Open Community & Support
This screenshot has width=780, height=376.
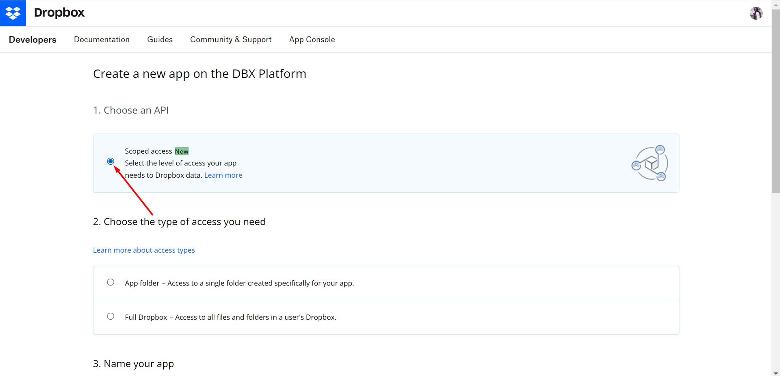tap(231, 39)
